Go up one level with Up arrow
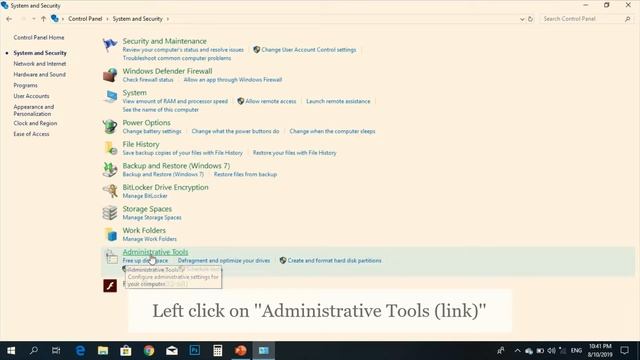 click(x=43, y=19)
